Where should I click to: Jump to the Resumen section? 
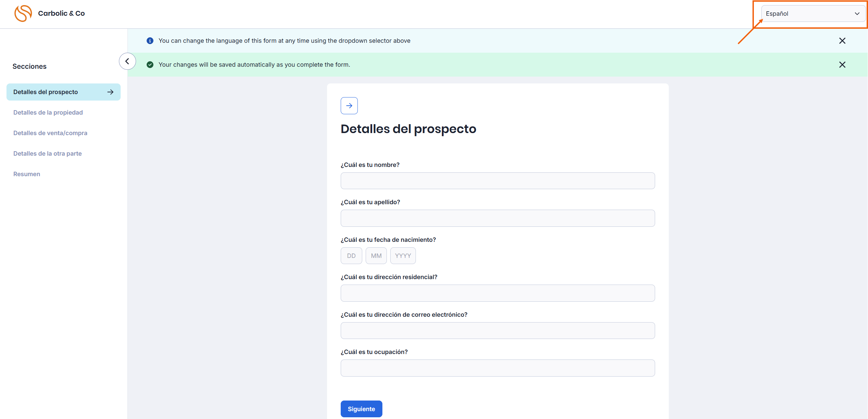tap(27, 174)
